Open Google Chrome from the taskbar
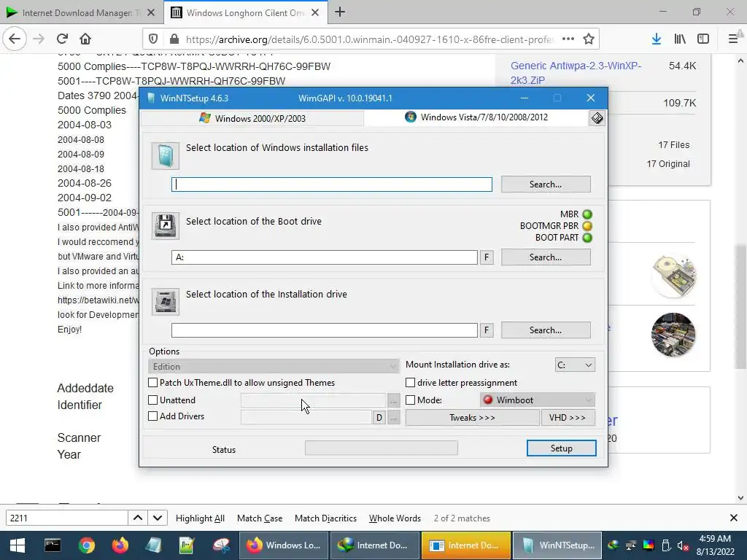 (x=87, y=545)
